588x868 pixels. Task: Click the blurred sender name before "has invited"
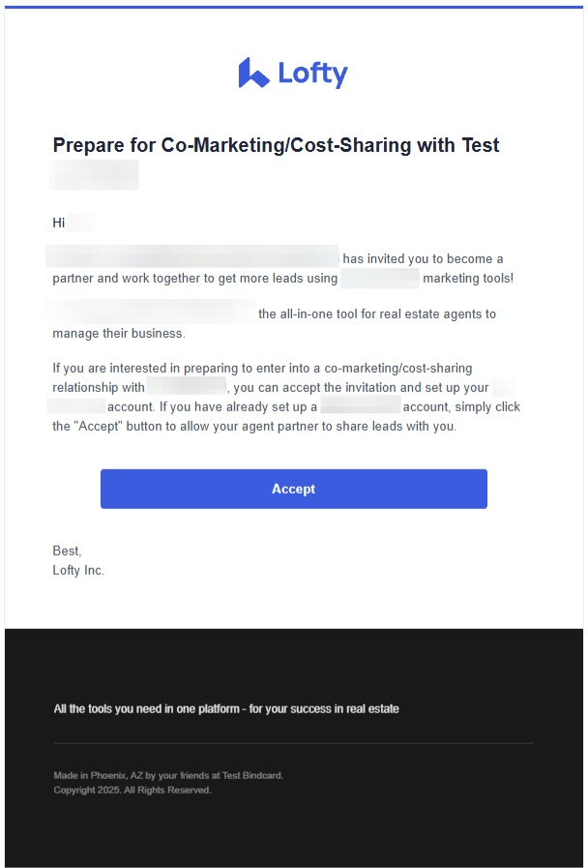[x=193, y=258]
